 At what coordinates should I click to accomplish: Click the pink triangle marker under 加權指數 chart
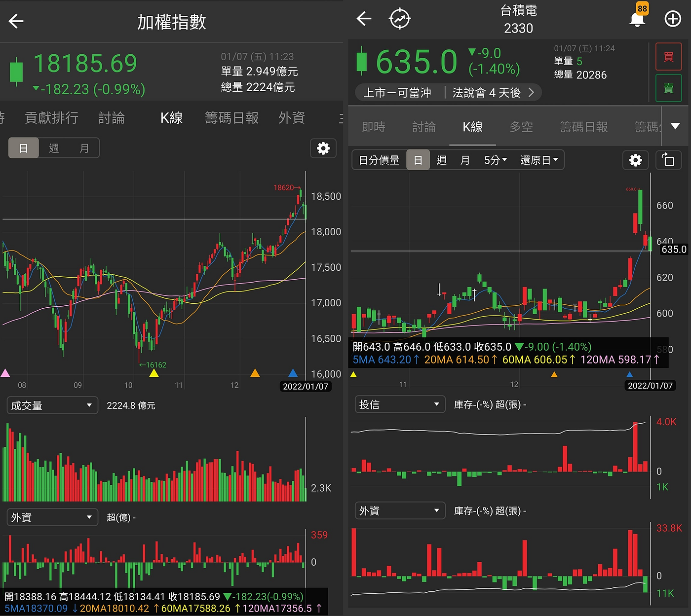coord(5,373)
